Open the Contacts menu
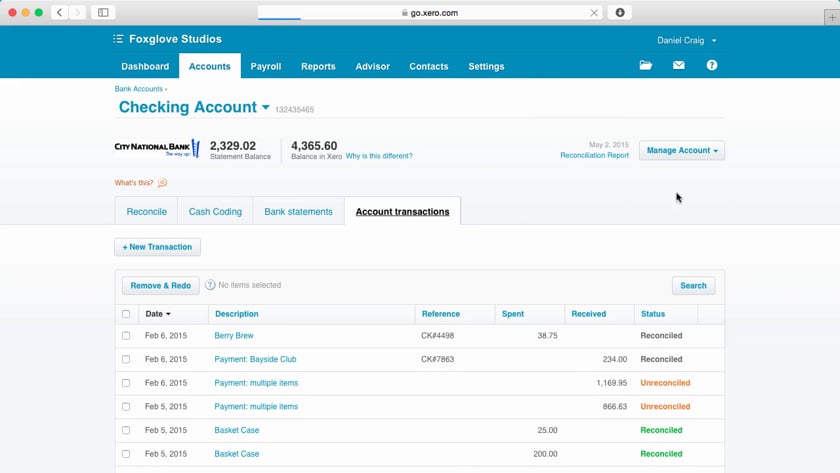Screen dimensions: 840x473 point(429,66)
